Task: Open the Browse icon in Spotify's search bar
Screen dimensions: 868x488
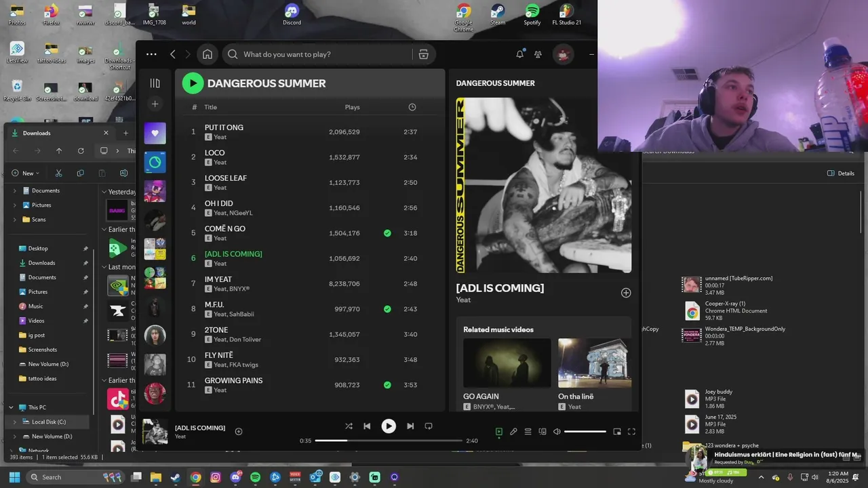Action: point(424,54)
